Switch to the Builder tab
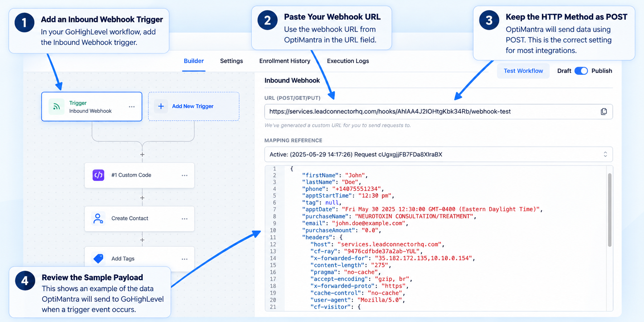Image resolution: width=644 pixels, height=322 pixels. [x=194, y=61]
